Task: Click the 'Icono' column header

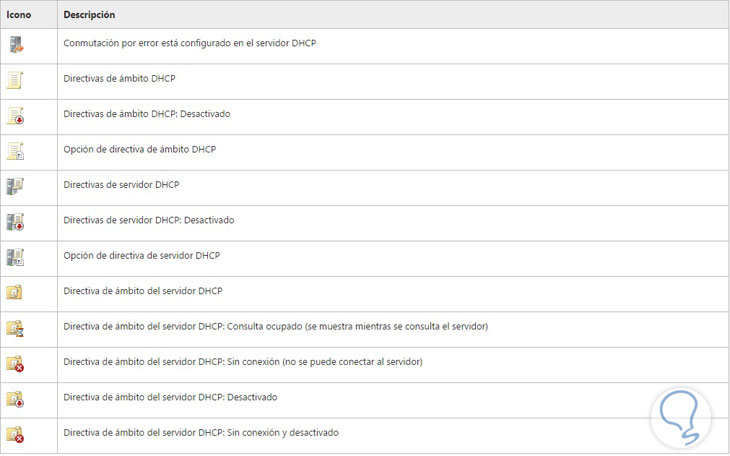Action: 18,16
